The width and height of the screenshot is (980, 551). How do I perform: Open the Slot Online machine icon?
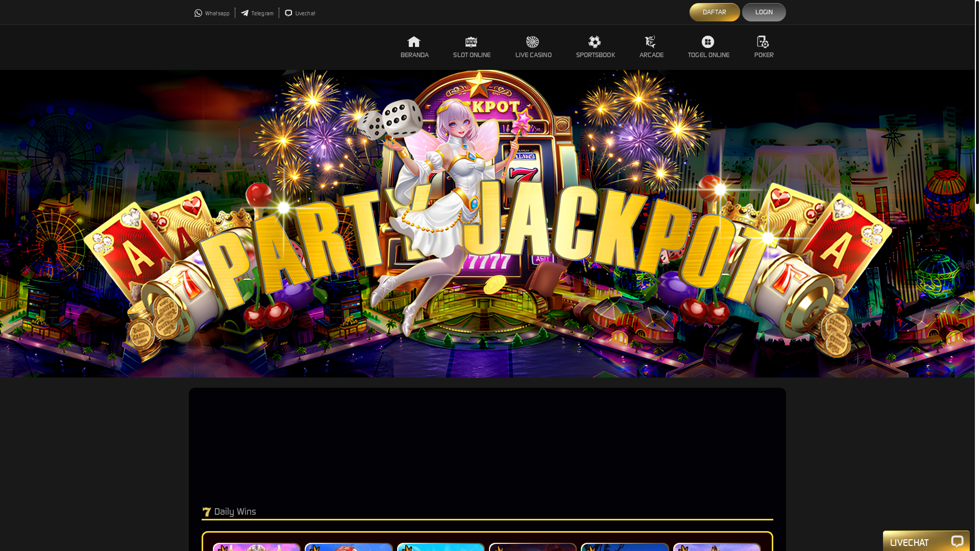coord(471,42)
